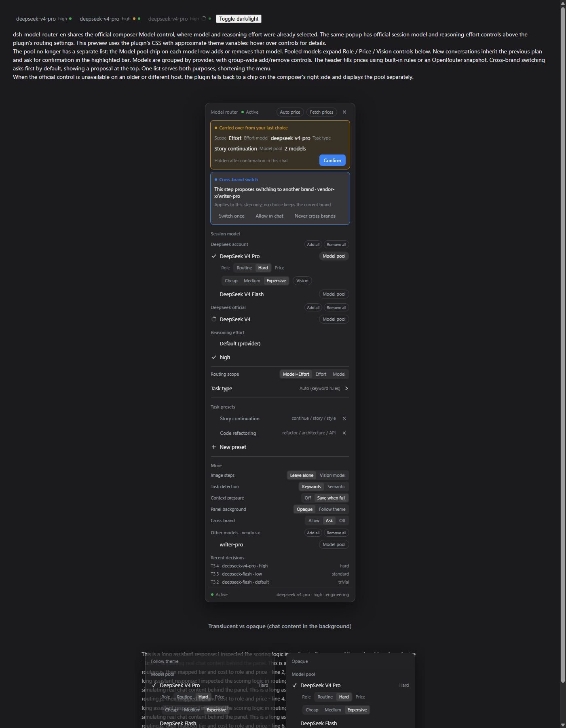Viewport: 566px width, 728px height.
Task: Click the Story continuation preset row
Action: (280, 419)
